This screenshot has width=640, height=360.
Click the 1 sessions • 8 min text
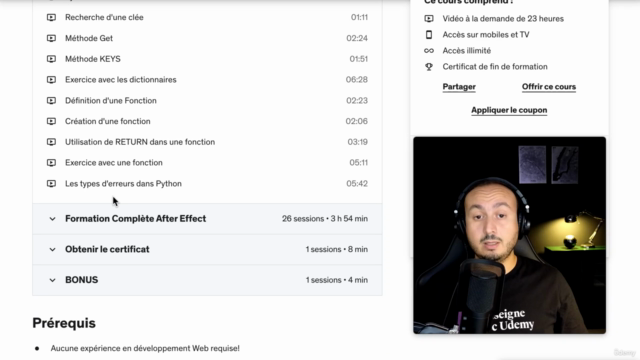tap(337, 249)
